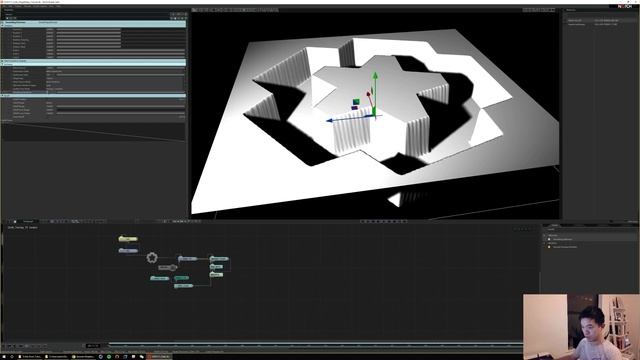Select the bottom node of the right-hand node stack
The width and height of the screenshot is (640, 360).
(x=216, y=275)
